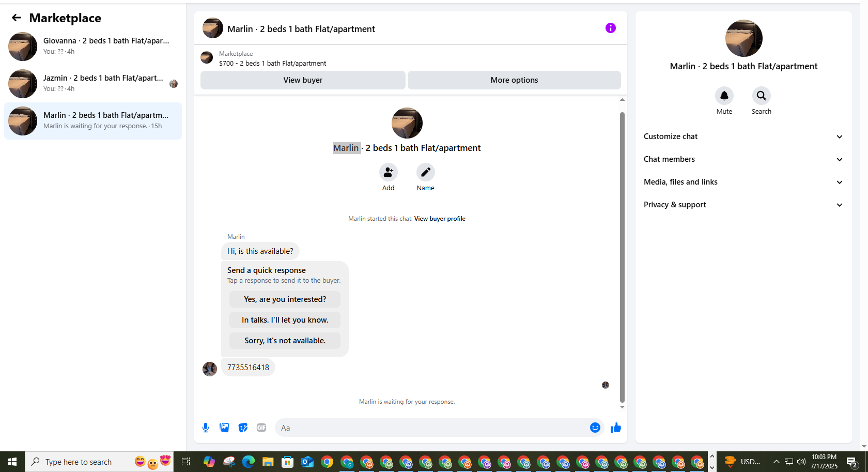Open Microsoft Edge from the taskbar
This screenshot has height=472, width=868.
[249, 462]
